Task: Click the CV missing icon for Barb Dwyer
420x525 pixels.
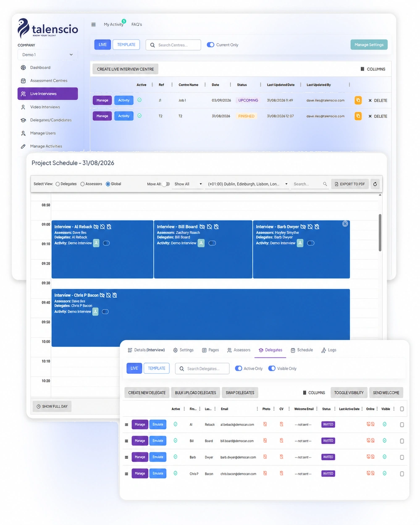Action: 281,457
